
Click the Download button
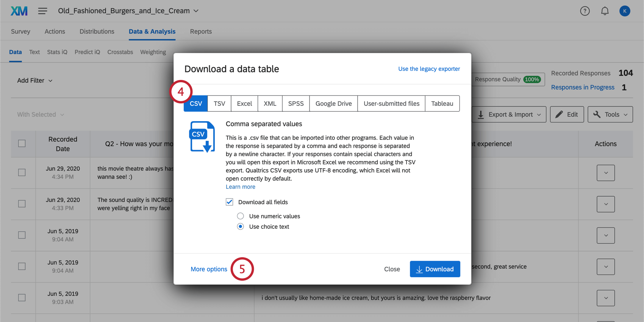point(435,269)
